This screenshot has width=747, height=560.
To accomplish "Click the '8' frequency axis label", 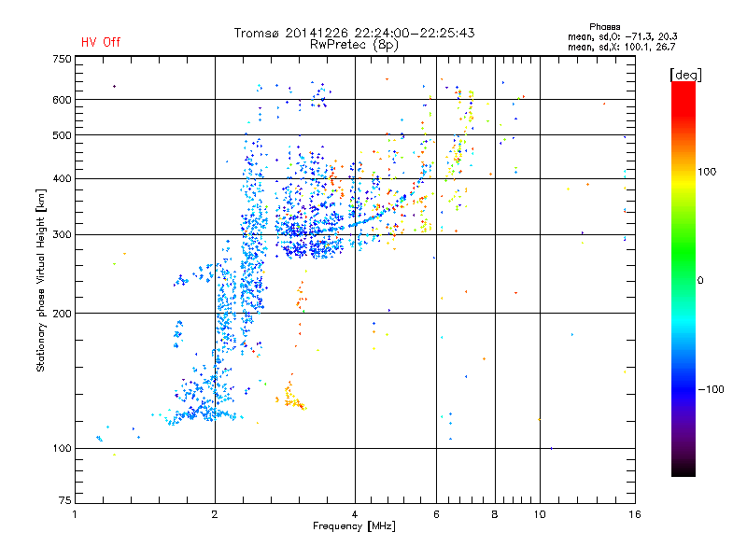I will [495, 514].
